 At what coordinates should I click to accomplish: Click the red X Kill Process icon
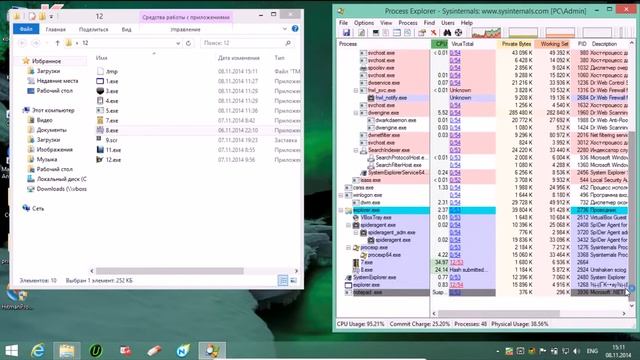coord(433,33)
